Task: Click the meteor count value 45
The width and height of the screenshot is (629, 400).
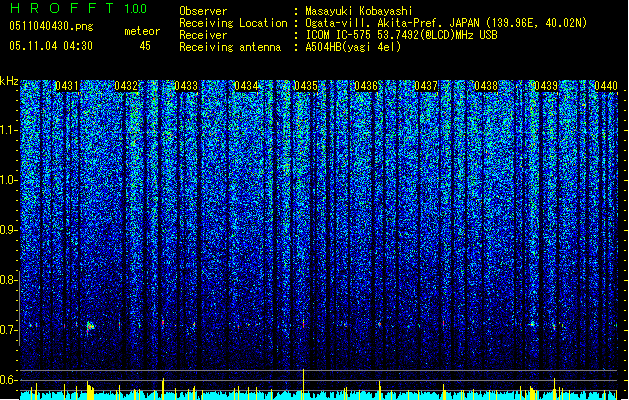Action: point(145,46)
